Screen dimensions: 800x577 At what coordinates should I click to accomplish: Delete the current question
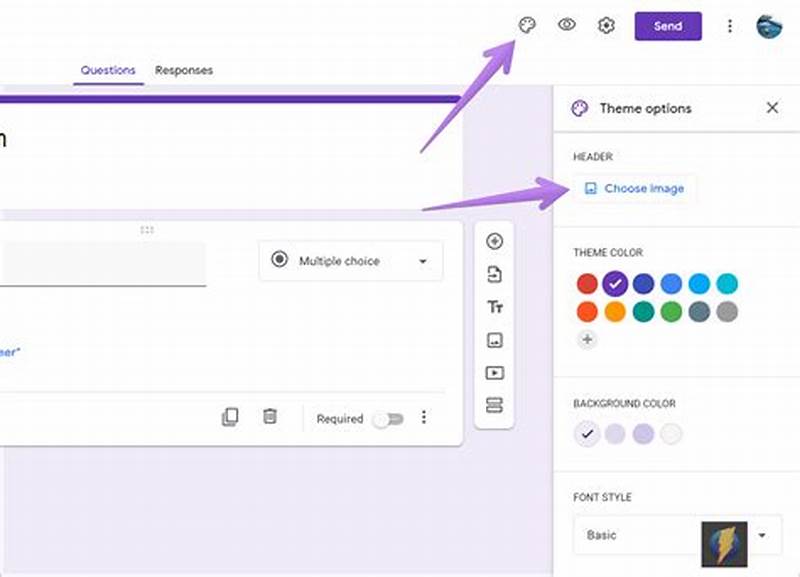click(270, 418)
